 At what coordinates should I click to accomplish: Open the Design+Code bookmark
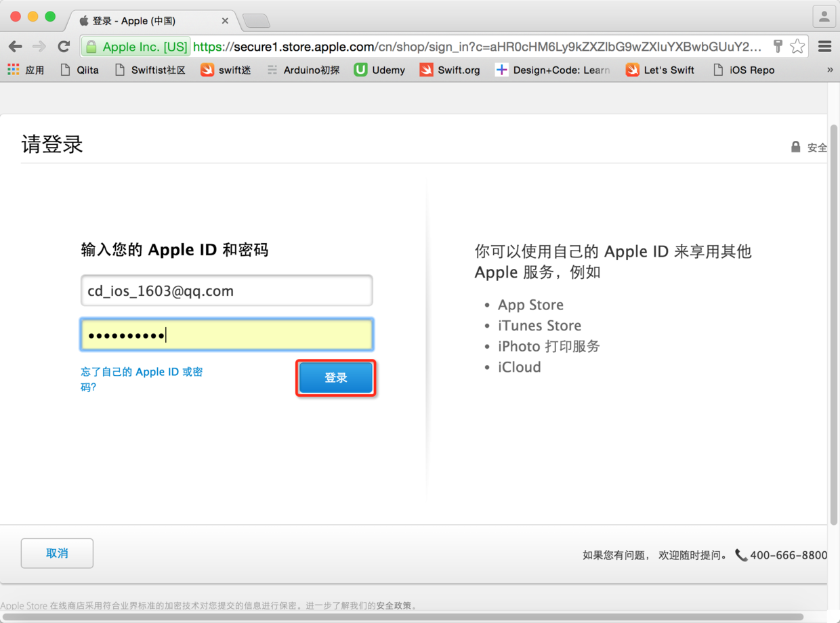tap(553, 70)
